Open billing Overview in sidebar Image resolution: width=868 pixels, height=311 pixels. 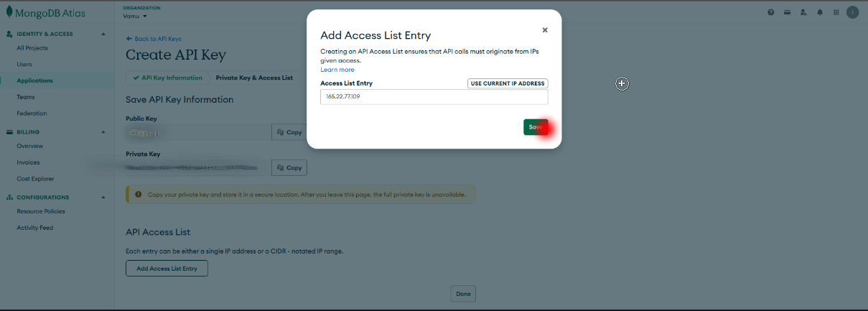coord(30,146)
